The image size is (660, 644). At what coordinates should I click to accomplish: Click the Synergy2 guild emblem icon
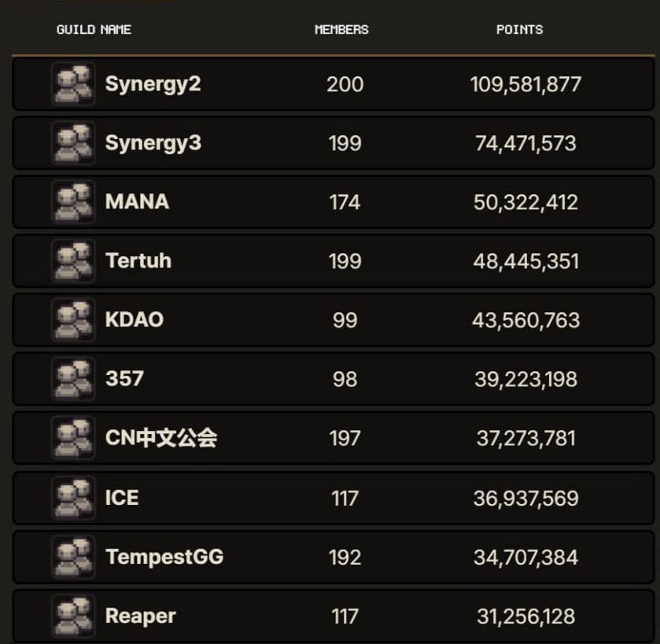[72, 83]
